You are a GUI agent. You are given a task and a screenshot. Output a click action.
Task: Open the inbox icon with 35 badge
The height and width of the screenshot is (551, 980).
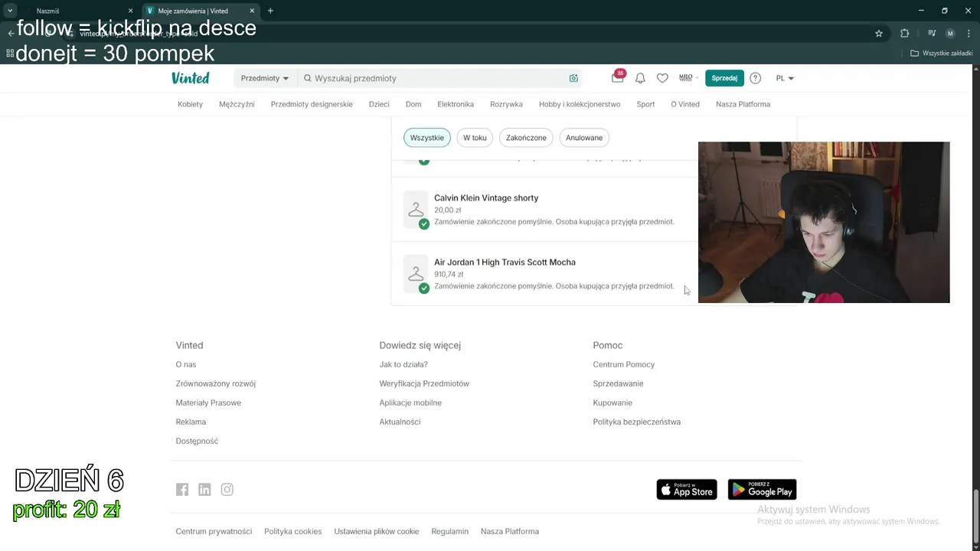pos(618,77)
